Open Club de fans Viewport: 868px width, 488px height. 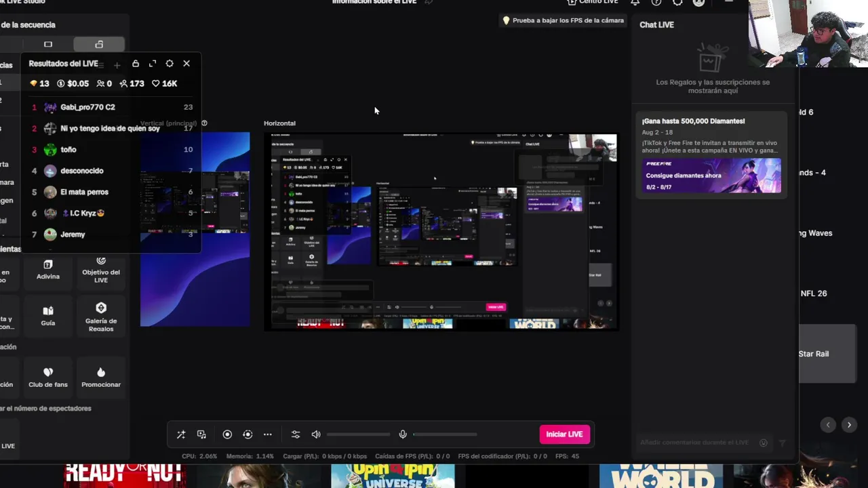(48, 378)
